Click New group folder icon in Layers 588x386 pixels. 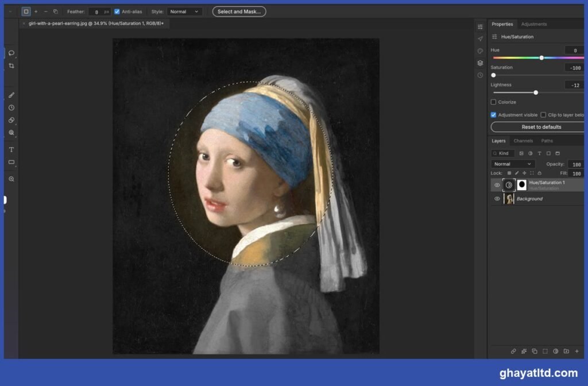click(566, 351)
